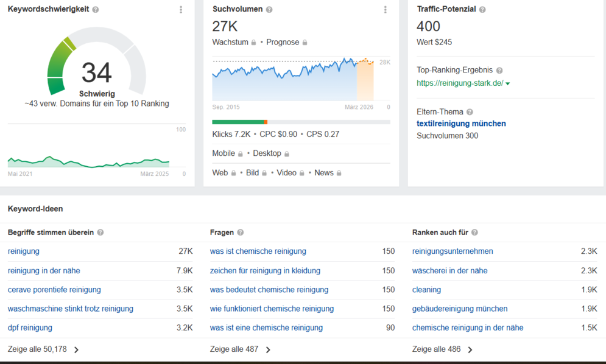Click the help icon beside Top-Ranking-Ergebnis

[499, 71]
